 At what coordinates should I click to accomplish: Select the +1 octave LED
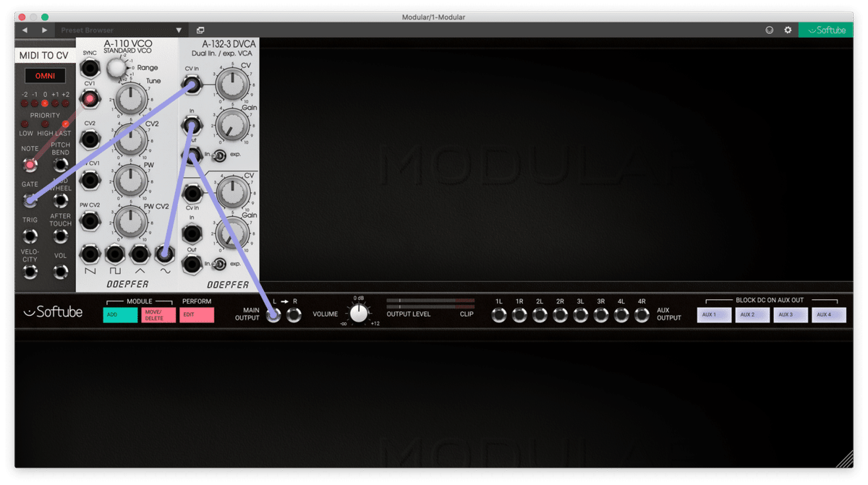pos(55,103)
